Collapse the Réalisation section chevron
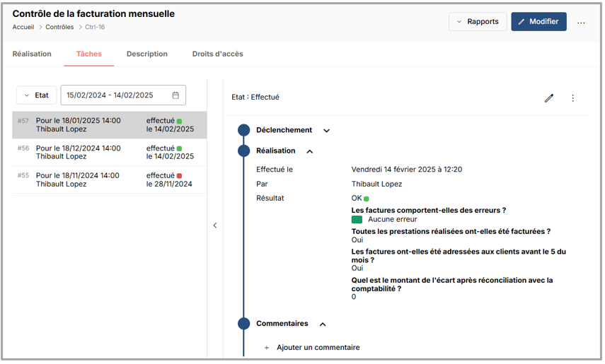Screen dimensions: 605x364 [309, 151]
